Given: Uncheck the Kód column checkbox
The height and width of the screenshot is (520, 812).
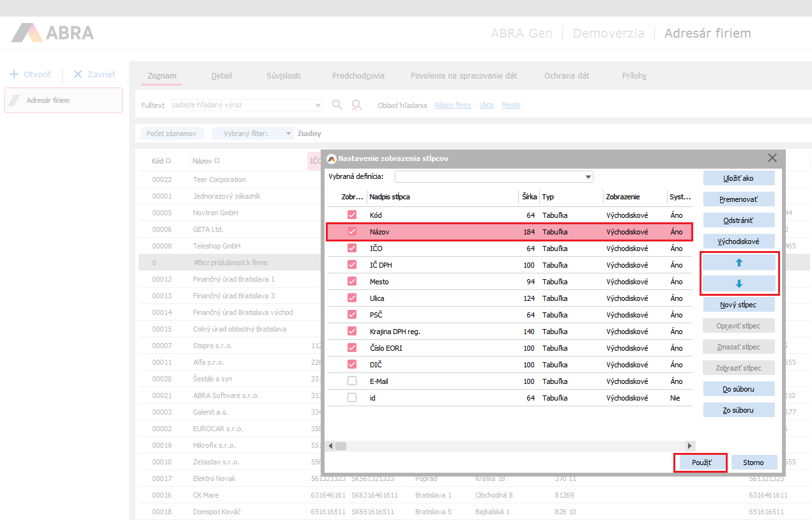Looking at the screenshot, I should [352, 215].
